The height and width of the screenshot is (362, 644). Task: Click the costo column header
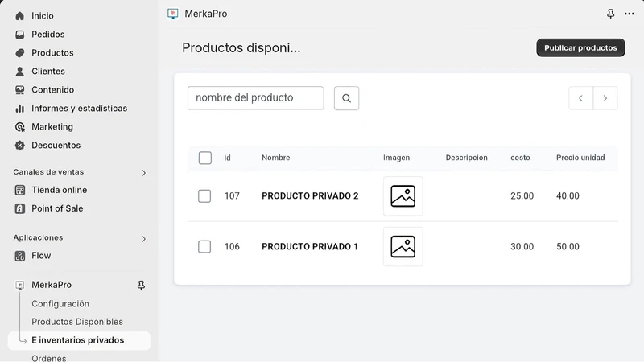tap(520, 158)
